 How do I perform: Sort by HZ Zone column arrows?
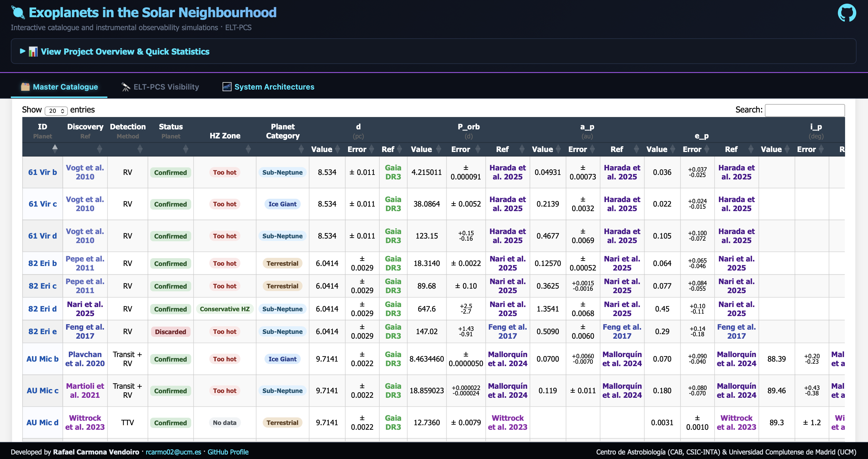(x=248, y=149)
